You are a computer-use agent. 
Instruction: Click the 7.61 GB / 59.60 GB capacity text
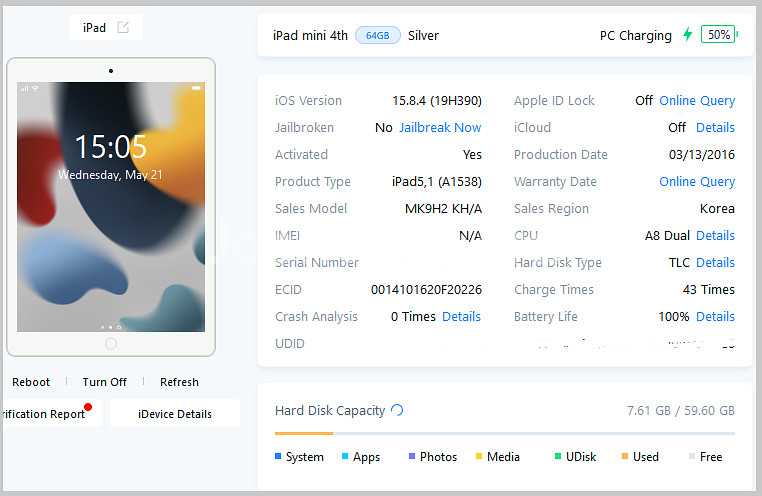pyautogui.click(x=681, y=410)
